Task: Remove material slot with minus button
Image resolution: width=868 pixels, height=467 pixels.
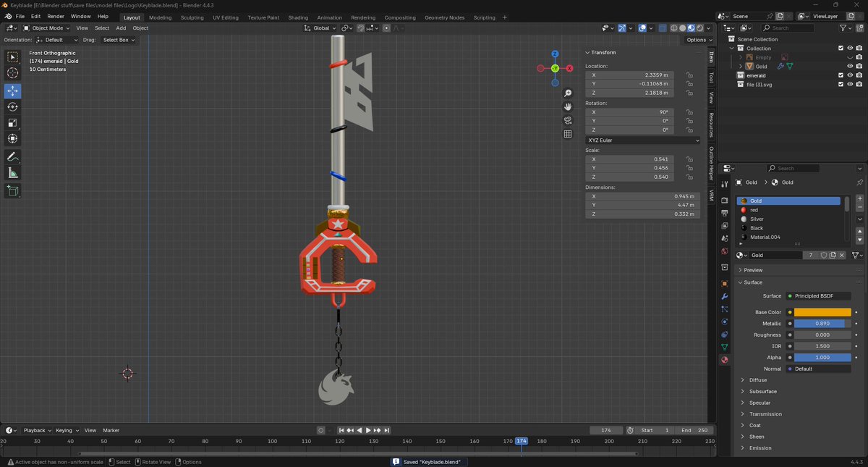Action: coord(859,207)
